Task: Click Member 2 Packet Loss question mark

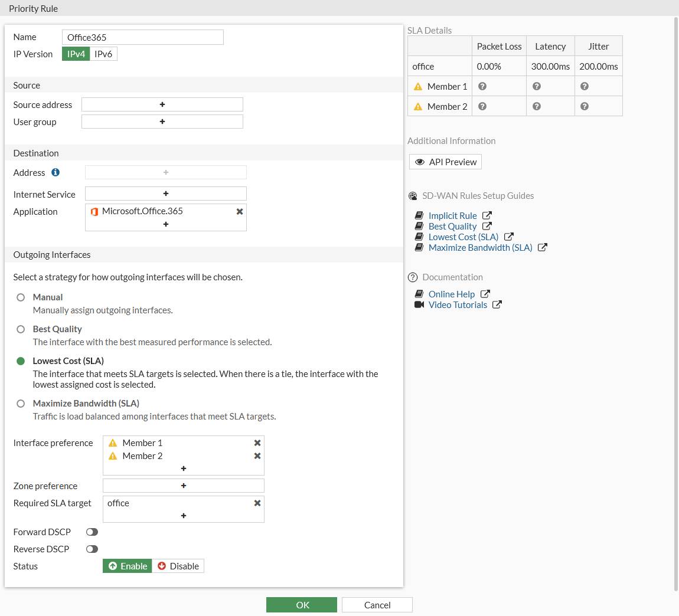Action: coord(482,106)
